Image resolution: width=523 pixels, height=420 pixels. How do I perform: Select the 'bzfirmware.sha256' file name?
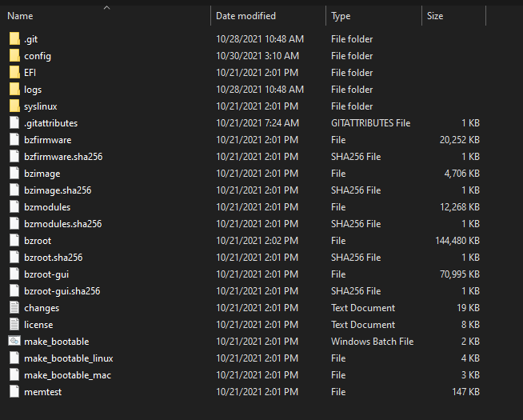tap(63, 157)
